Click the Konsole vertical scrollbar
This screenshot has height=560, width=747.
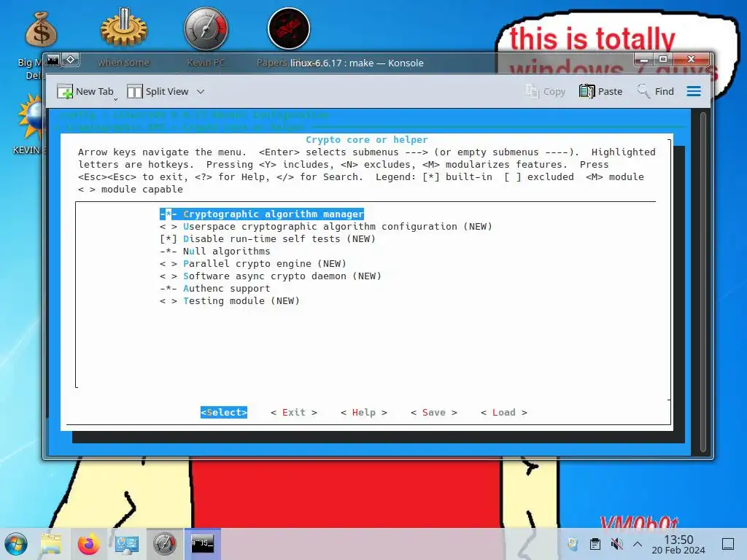click(703, 282)
